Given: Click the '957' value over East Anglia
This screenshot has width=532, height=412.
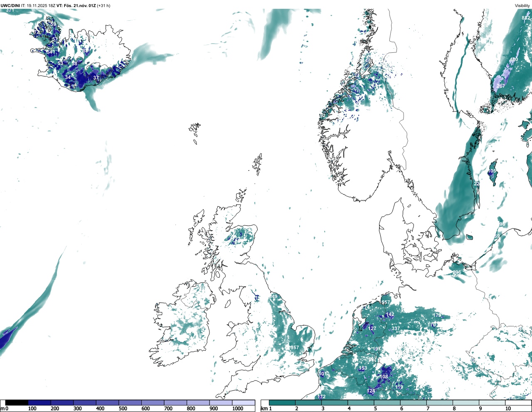Looking at the screenshot, I should point(294,348).
